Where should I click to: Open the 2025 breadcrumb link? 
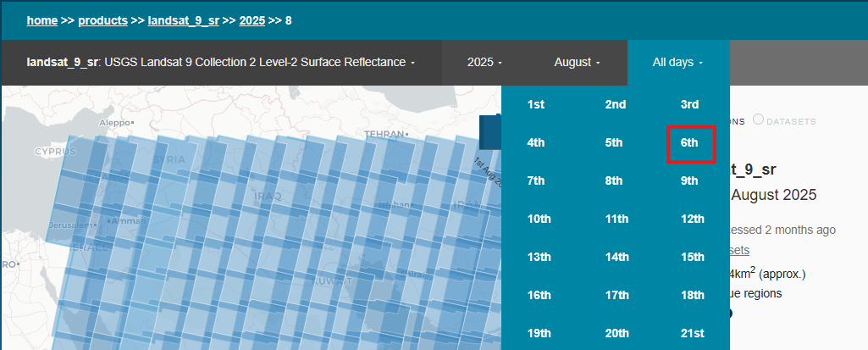252,21
